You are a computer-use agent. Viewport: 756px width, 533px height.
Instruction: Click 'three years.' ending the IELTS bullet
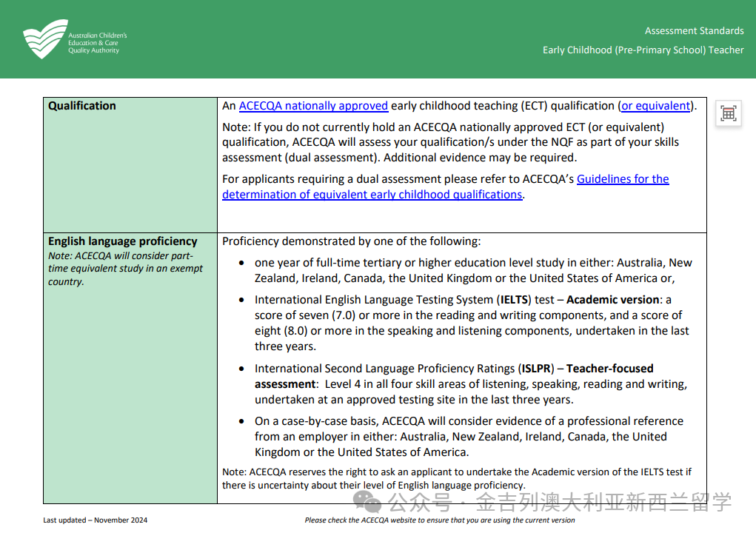[285, 346]
